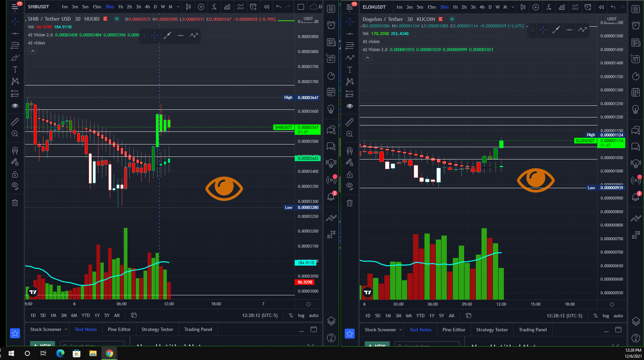Open Microsoft Edge from the taskbar

click(60, 354)
